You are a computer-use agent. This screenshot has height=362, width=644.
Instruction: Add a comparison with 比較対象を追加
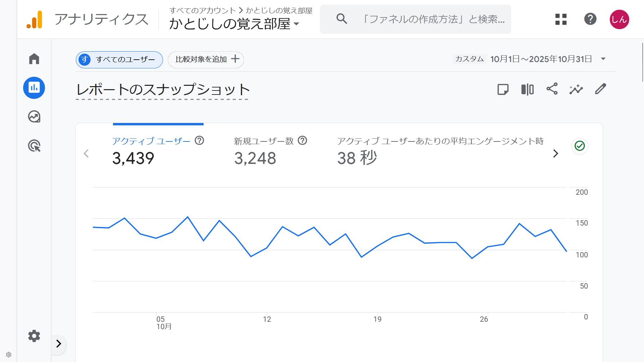(206, 59)
